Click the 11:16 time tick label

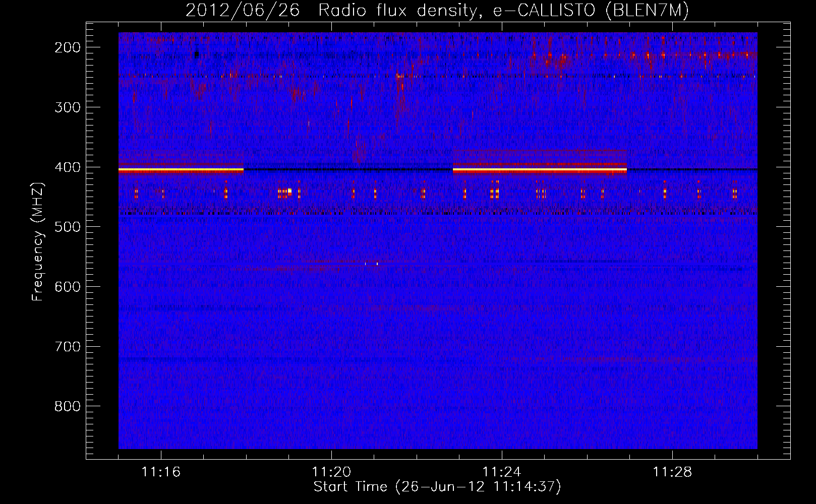[161, 472]
